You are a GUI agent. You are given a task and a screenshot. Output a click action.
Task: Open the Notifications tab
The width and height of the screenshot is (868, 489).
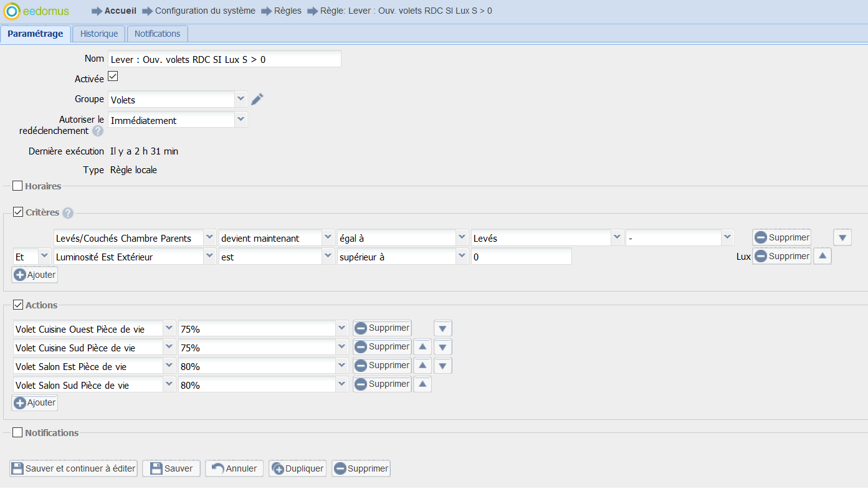coord(157,34)
